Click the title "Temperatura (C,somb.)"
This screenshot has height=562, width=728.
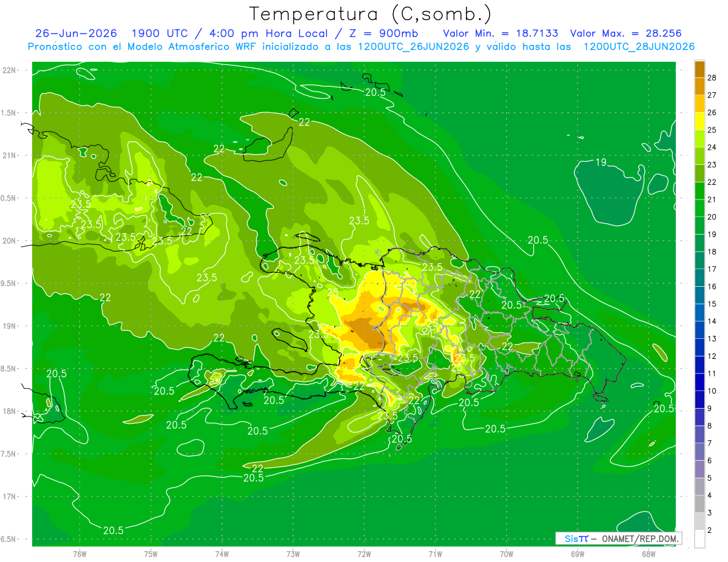[x=370, y=14]
